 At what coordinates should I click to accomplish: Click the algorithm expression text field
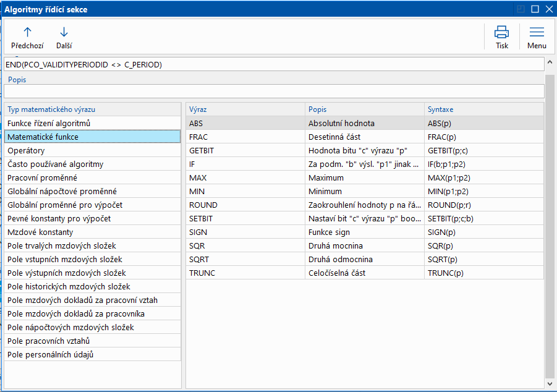[274, 64]
